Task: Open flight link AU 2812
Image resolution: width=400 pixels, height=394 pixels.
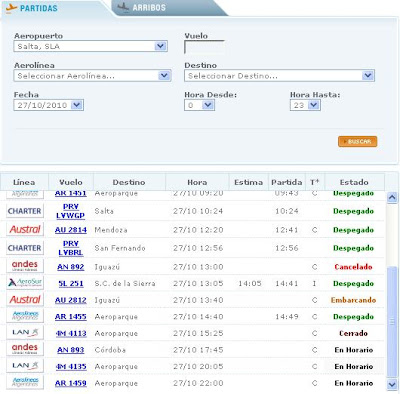Action: point(71,300)
